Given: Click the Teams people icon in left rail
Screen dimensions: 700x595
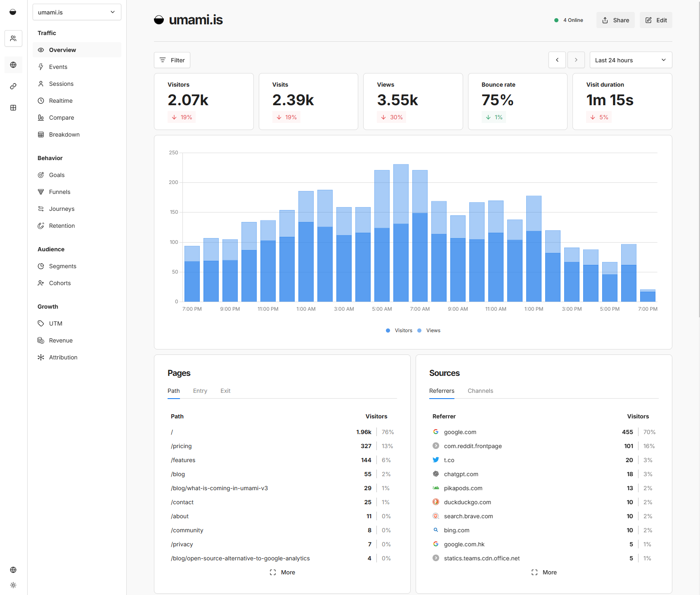Looking at the screenshot, I should click(13, 38).
